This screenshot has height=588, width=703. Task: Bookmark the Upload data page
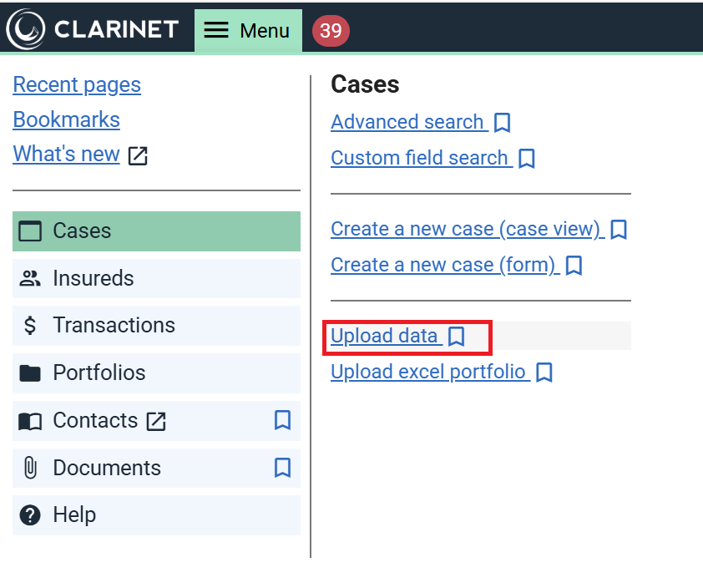[x=456, y=337]
